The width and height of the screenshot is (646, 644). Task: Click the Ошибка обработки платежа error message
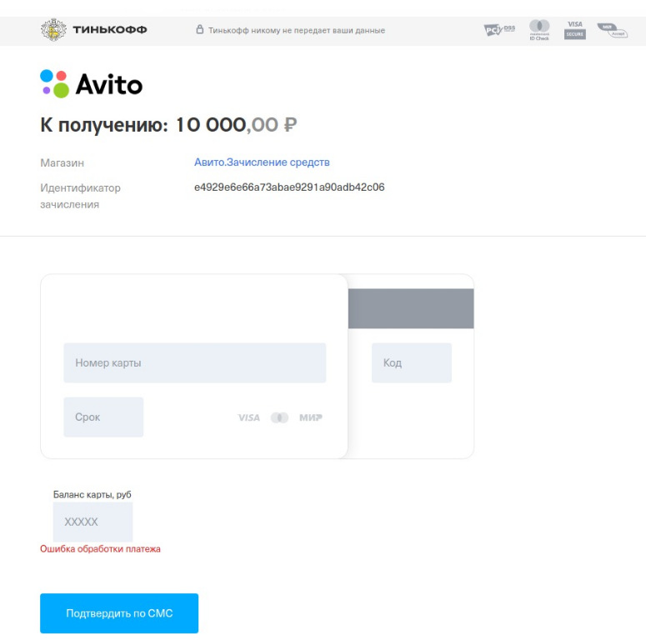100,549
